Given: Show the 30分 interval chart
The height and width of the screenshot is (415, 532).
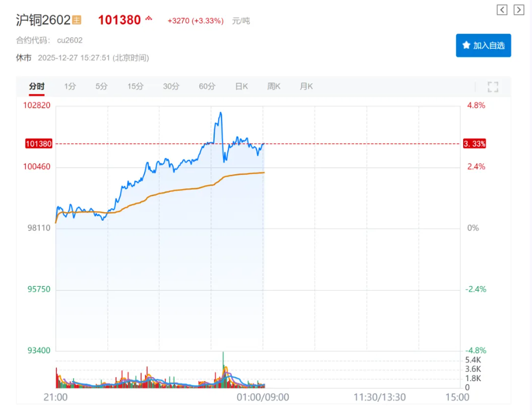Looking at the screenshot, I should coord(171,87).
